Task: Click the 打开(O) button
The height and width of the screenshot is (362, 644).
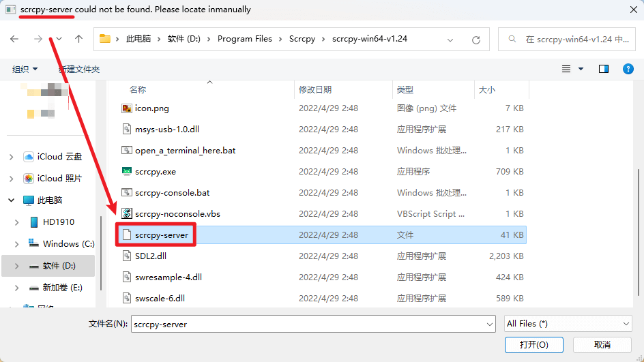Action: click(x=533, y=344)
